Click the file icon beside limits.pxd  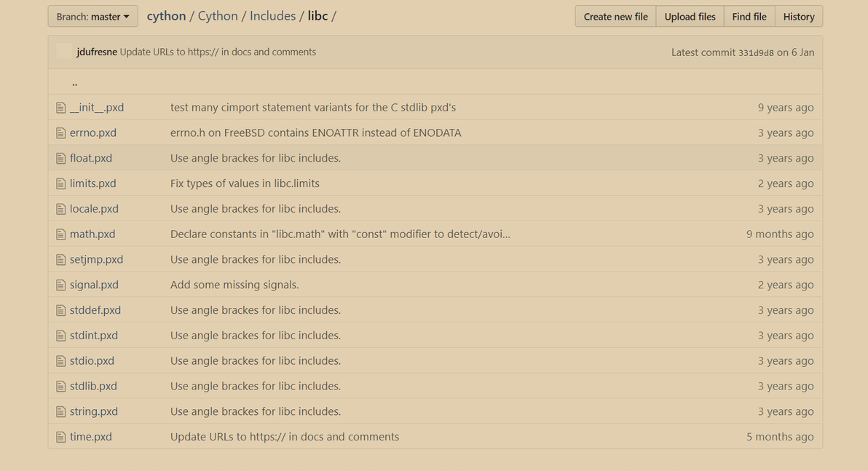point(61,183)
